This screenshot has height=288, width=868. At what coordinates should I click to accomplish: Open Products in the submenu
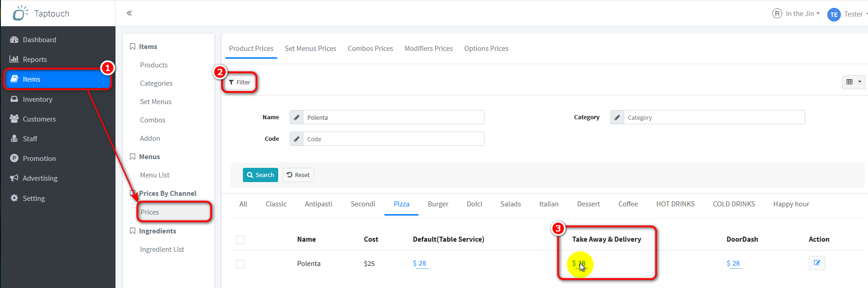(x=154, y=65)
